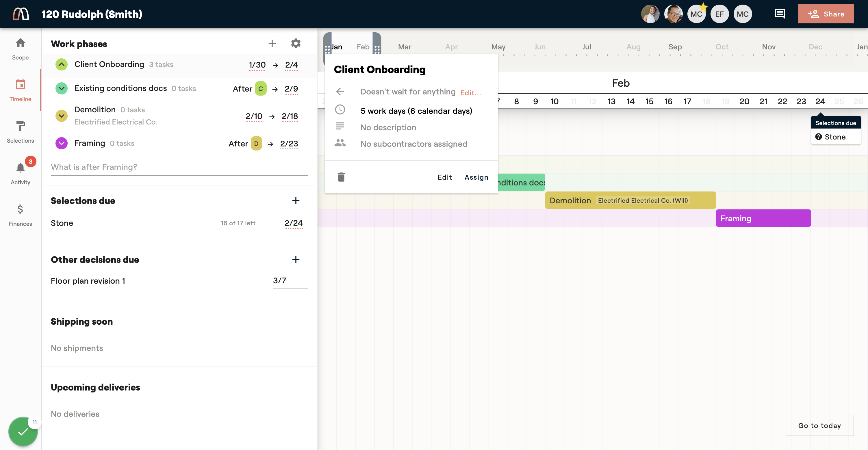This screenshot has height=450, width=868.
Task: Delete Client Onboarding with trash icon
Action: pyautogui.click(x=341, y=177)
